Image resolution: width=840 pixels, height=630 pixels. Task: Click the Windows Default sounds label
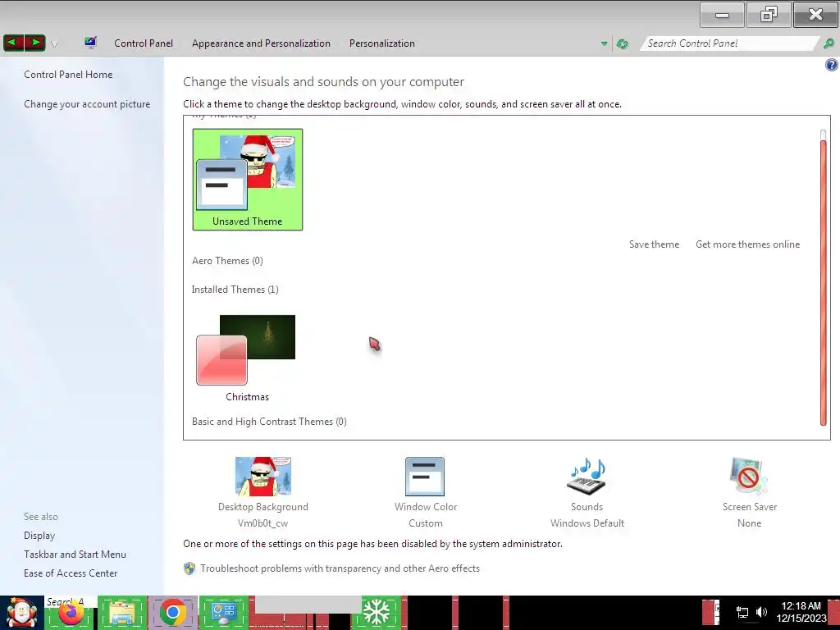coord(587,523)
